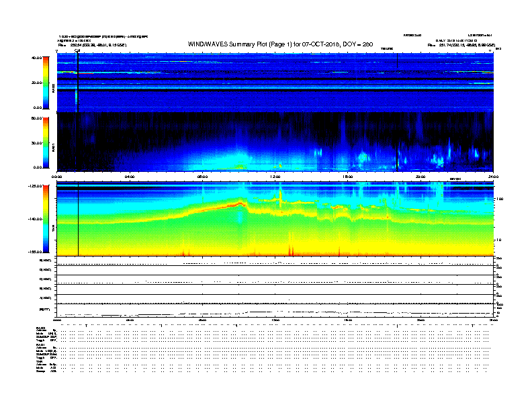Click the RAD2 spectrogram panel
532x411 pixels.
tap(275, 83)
